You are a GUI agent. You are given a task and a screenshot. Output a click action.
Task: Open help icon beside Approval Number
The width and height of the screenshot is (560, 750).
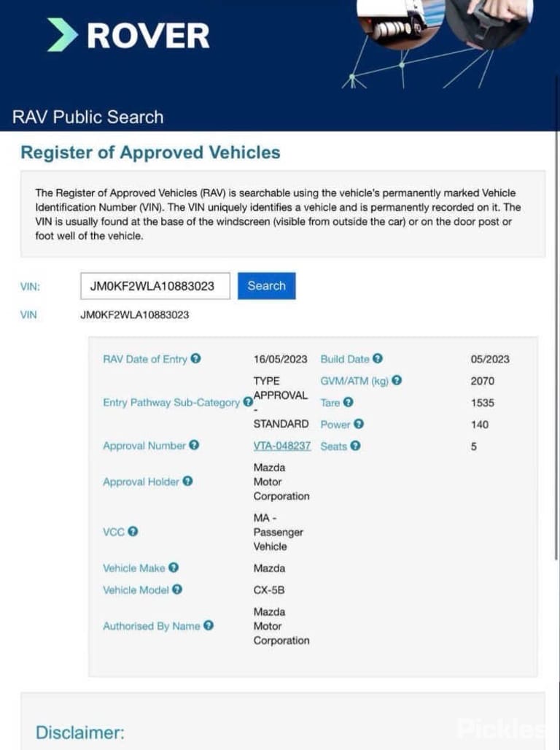(x=194, y=445)
